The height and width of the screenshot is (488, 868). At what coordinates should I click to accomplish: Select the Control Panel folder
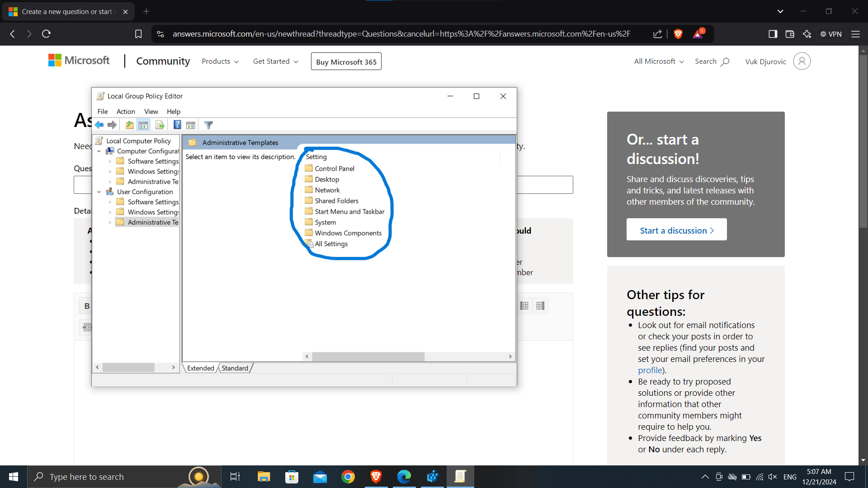tap(330, 169)
